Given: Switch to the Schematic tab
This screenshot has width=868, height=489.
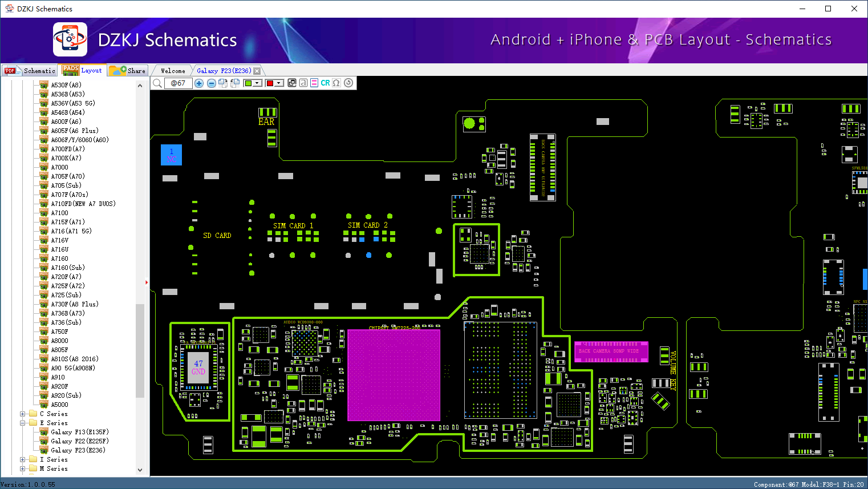Looking at the screenshot, I should pos(30,71).
